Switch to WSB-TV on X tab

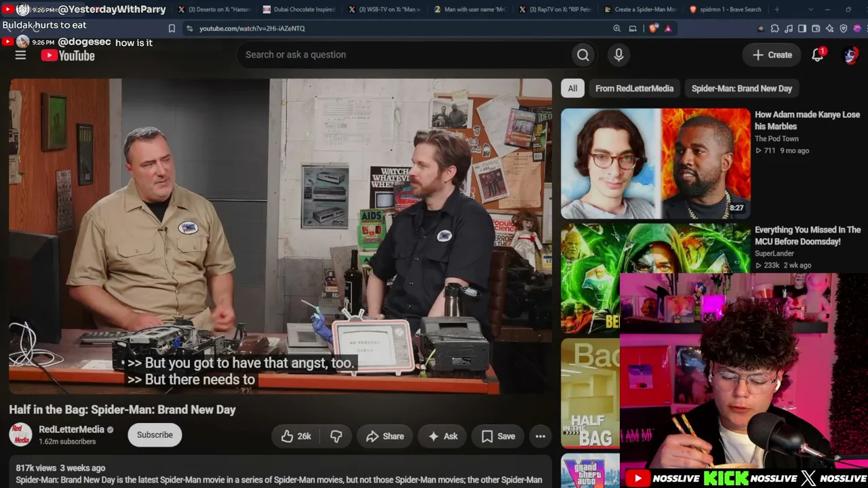click(385, 9)
